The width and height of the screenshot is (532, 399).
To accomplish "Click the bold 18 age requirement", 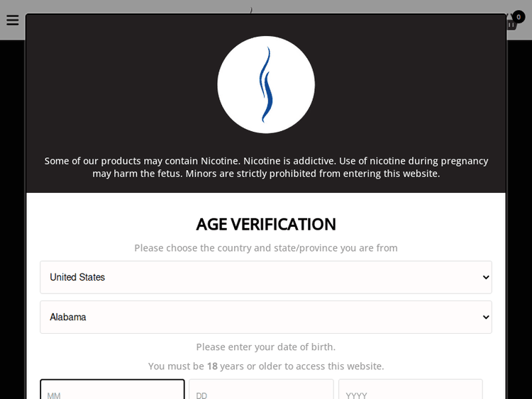I will pyautogui.click(x=212, y=366).
